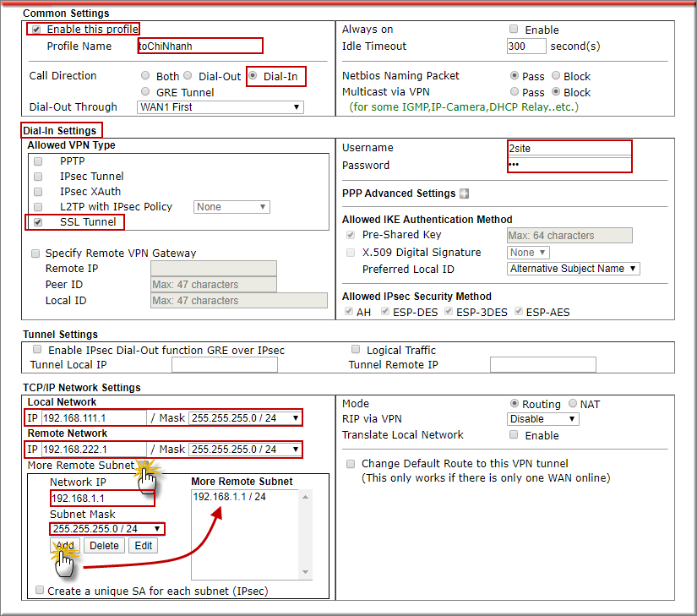Set Multicast via VPN to Pass
This screenshot has height=616, width=697.
tap(515, 91)
